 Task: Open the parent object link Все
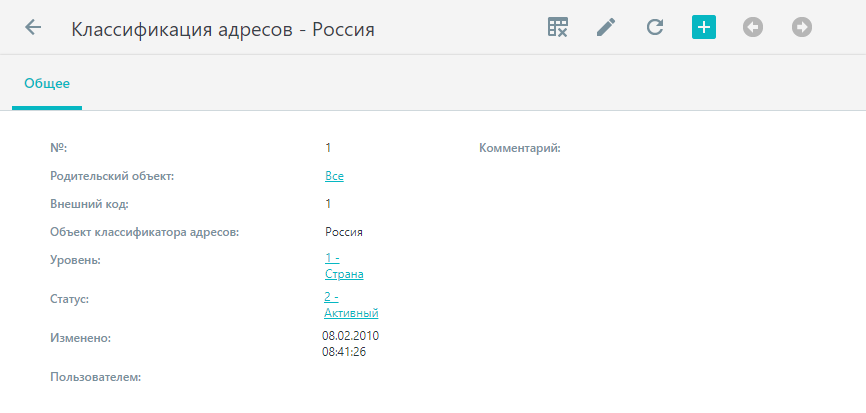pyautogui.click(x=334, y=176)
